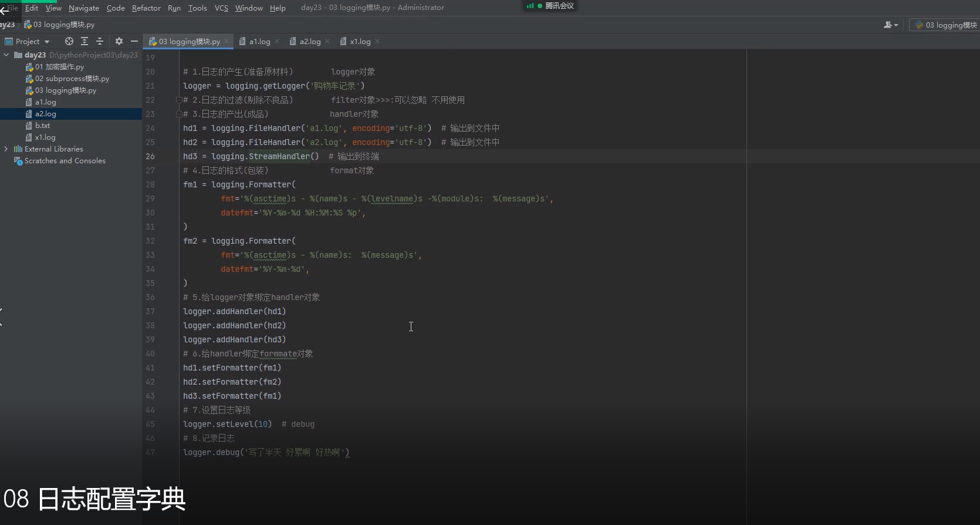Click the Tencent Meeting indicator in the title bar

pyautogui.click(x=550, y=6)
